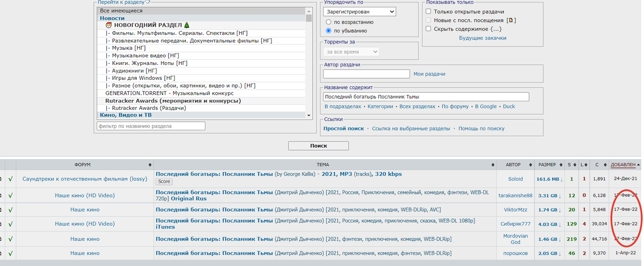The width and height of the screenshot is (644, 266).
Task: Open 'Мои раздачи' link
Action: click(x=429, y=74)
